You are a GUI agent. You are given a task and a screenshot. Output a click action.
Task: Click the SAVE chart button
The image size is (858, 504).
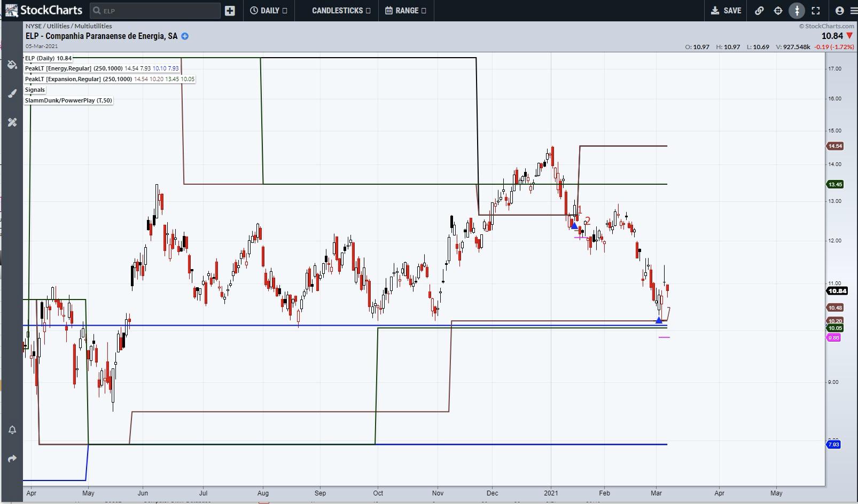(x=726, y=11)
